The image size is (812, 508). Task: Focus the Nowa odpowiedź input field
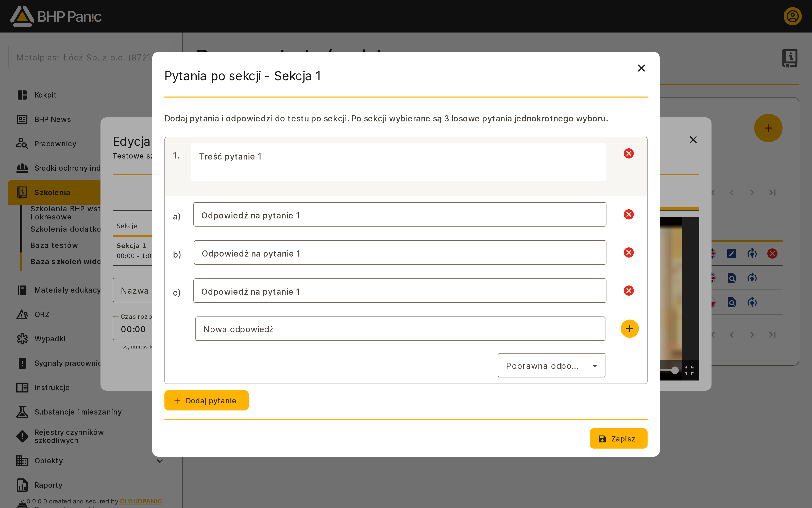[400, 329]
